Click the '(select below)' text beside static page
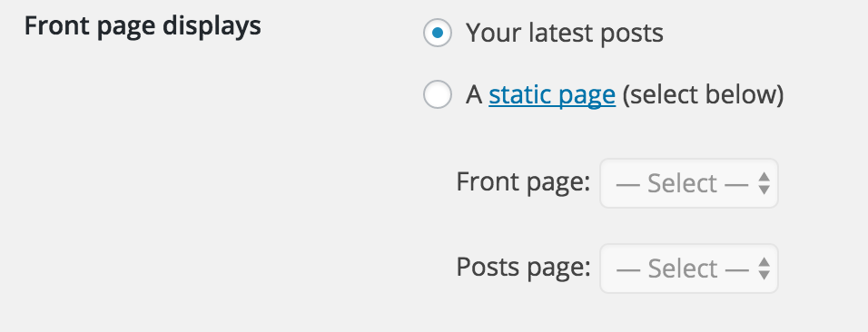Image resolution: width=868 pixels, height=332 pixels. [703, 95]
